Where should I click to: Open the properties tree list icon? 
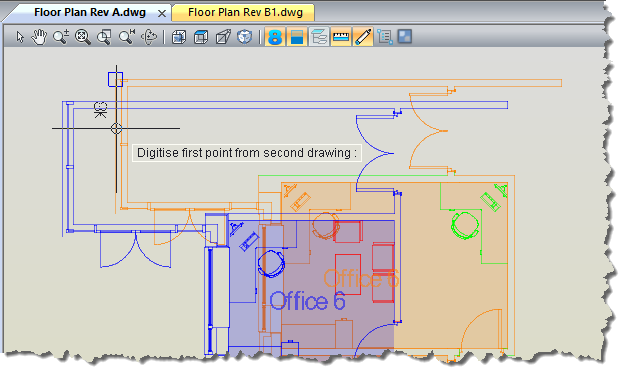(385, 37)
